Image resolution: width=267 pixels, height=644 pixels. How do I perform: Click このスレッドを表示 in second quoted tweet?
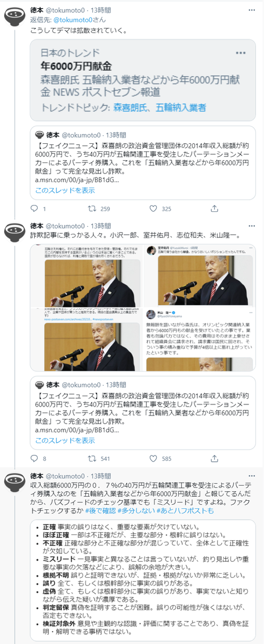tap(65, 440)
